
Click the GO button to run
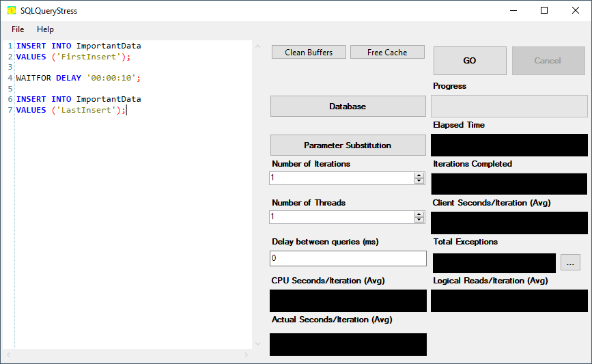coord(470,61)
